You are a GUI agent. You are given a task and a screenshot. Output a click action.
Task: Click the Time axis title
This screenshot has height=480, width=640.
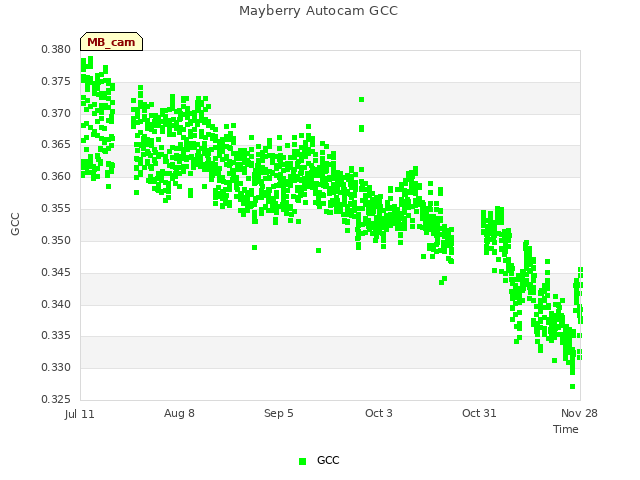point(566,429)
